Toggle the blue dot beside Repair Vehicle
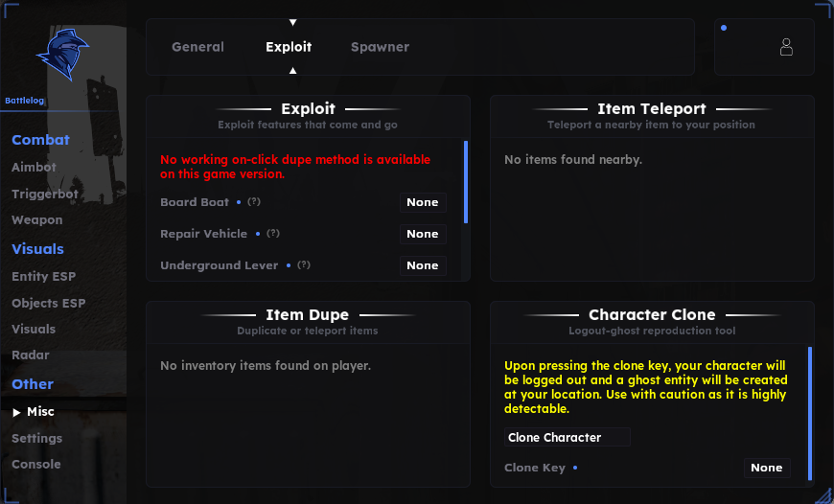 258,234
